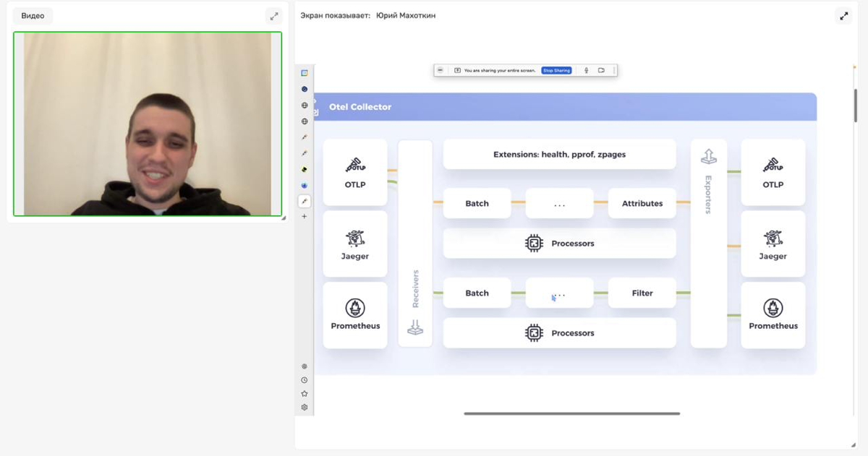The width and height of the screenshot is (868, 456).
Task: Collapse the screen sharing notification bar
Action: tap(441, 70)
